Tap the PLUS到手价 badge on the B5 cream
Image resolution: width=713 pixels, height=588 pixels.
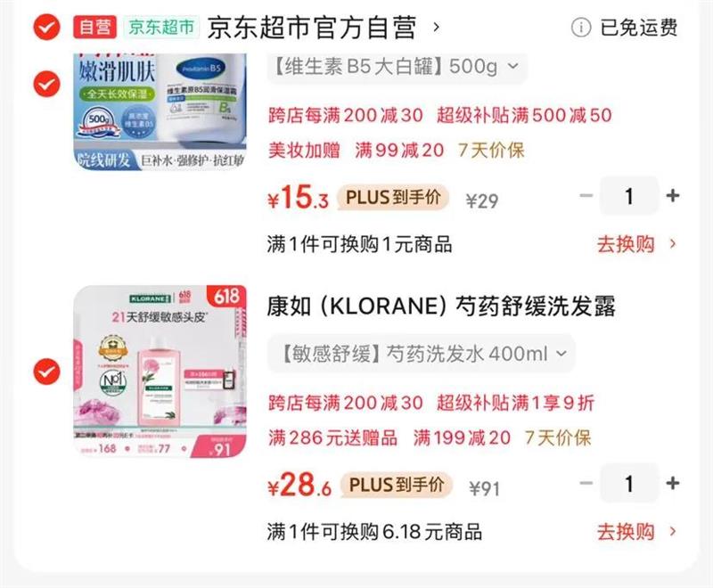[x=393, y=197]
